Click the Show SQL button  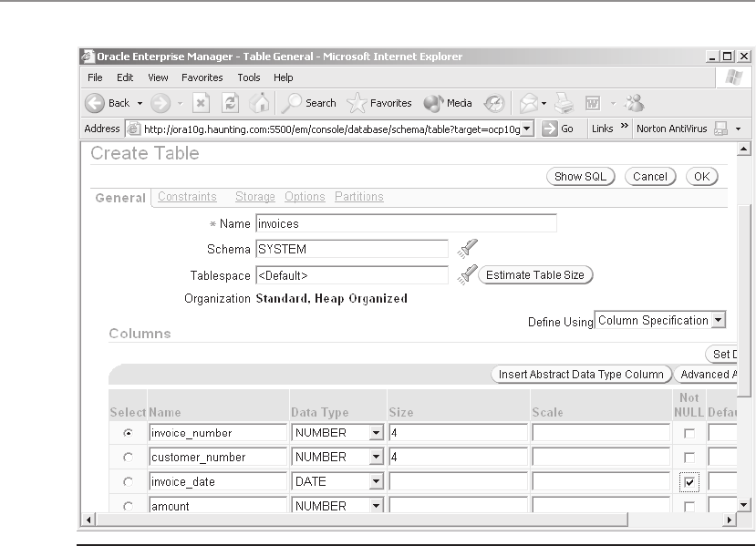tap(581, 176)
